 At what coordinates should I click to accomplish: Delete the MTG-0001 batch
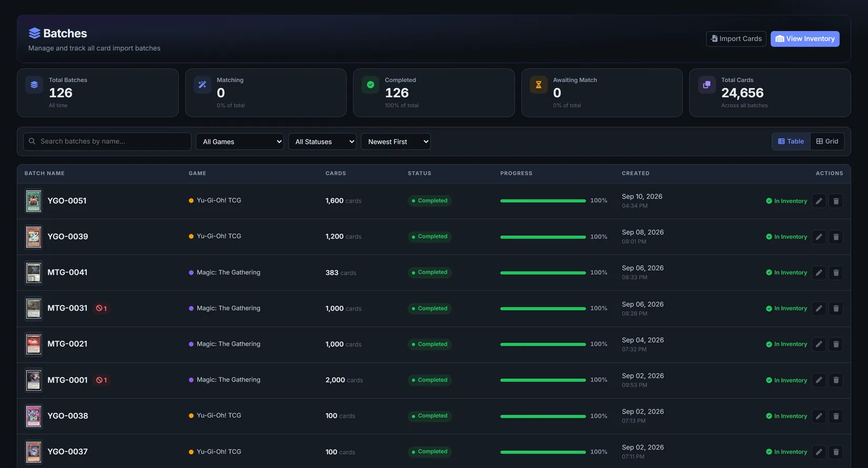click(836, 380)
